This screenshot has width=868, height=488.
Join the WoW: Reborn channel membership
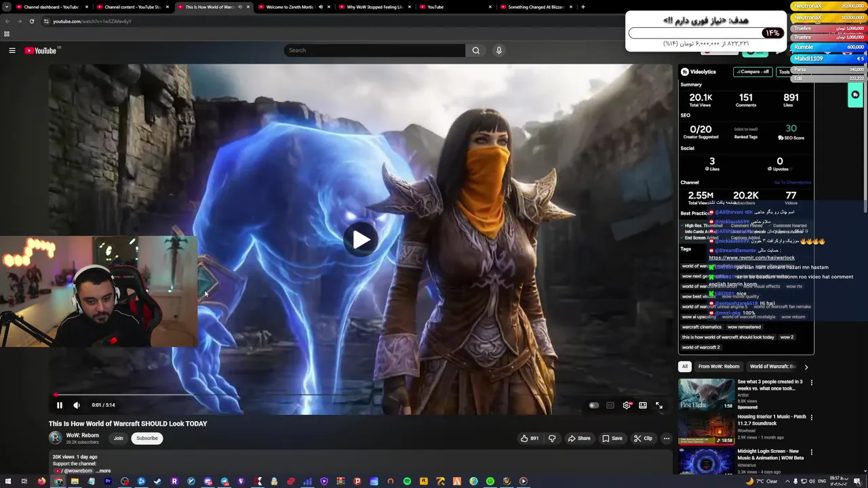119,439
